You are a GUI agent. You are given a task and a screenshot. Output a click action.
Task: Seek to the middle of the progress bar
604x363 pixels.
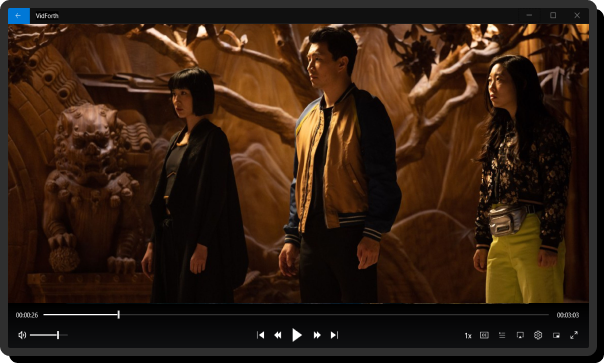click(x=296, y=315)
